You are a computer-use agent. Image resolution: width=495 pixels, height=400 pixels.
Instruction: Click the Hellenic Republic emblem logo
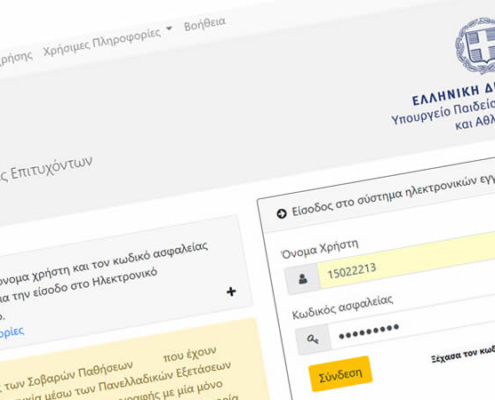(476, 46)
